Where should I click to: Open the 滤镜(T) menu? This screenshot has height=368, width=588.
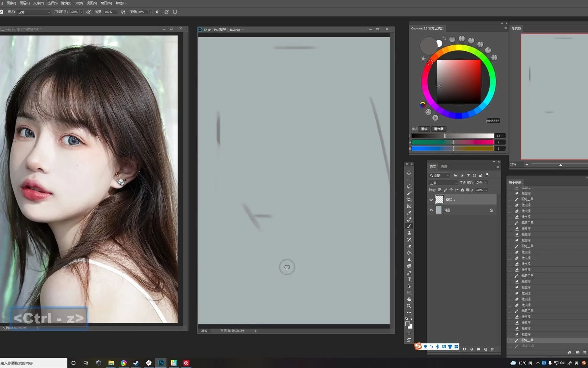[x=66, y=3]
